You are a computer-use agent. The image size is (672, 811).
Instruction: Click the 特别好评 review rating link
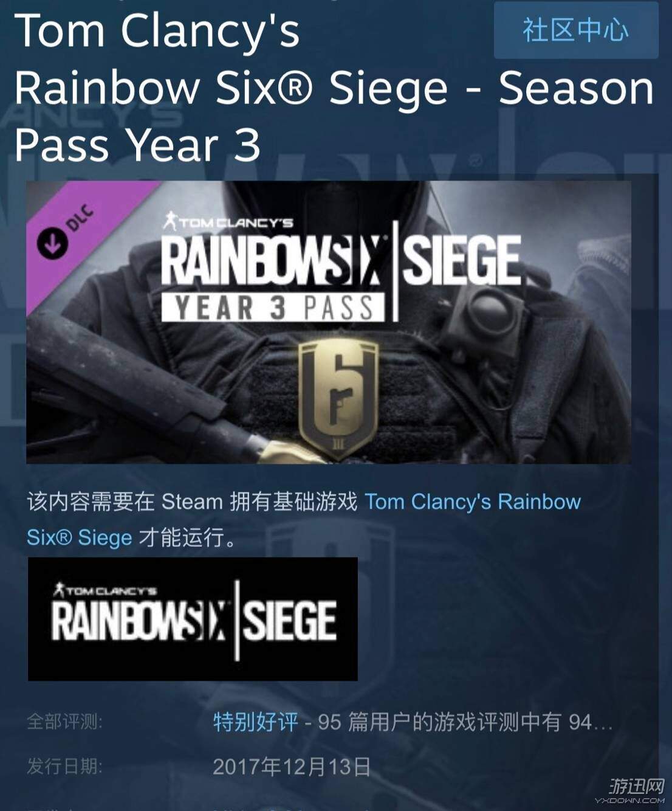tap(256, 722)
